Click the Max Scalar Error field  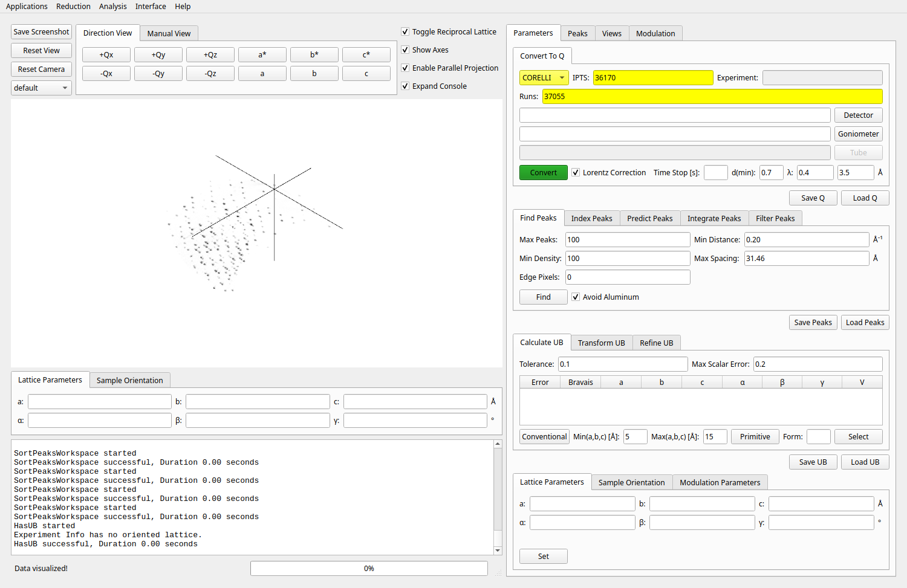coord(818,364)
